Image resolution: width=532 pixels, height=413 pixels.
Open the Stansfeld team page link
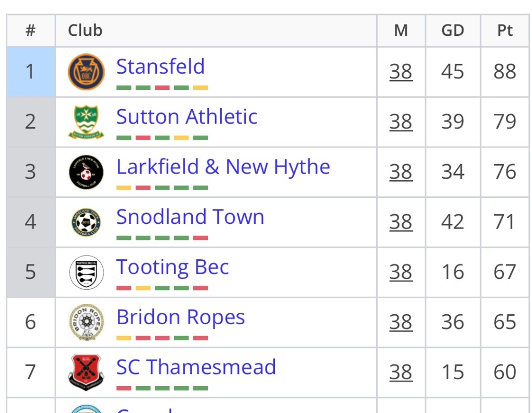tap(161, 66)
